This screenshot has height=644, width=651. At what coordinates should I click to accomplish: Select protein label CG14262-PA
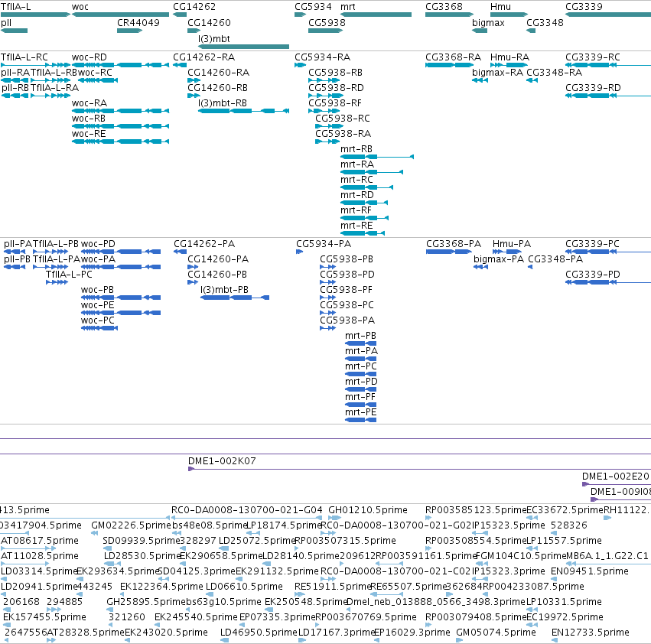click(x=204, y=244)
